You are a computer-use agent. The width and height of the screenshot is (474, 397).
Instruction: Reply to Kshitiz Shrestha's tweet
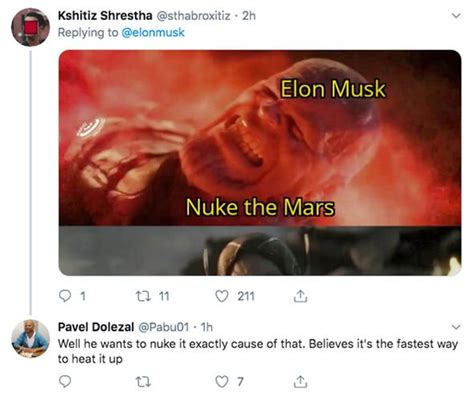point(65,296)
